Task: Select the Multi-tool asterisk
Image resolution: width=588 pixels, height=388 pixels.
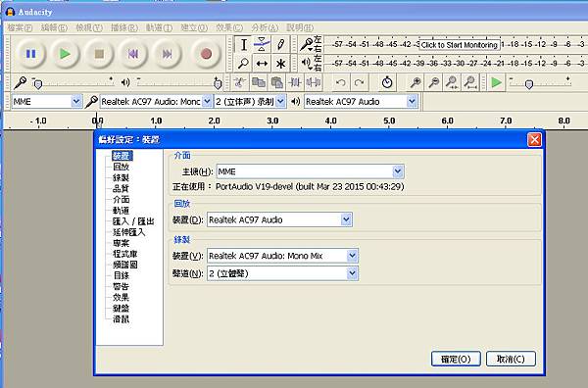Action: tap(280, 63)
